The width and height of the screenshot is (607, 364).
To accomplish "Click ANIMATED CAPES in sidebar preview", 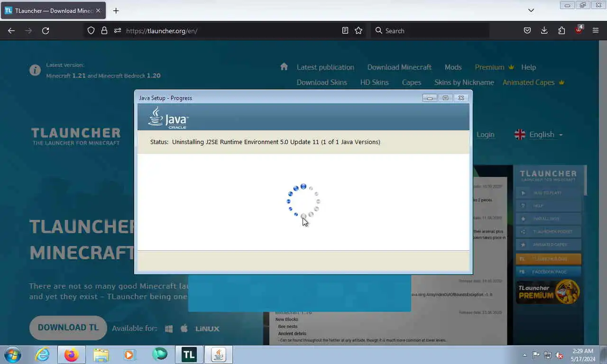I will tap(548, 245).
